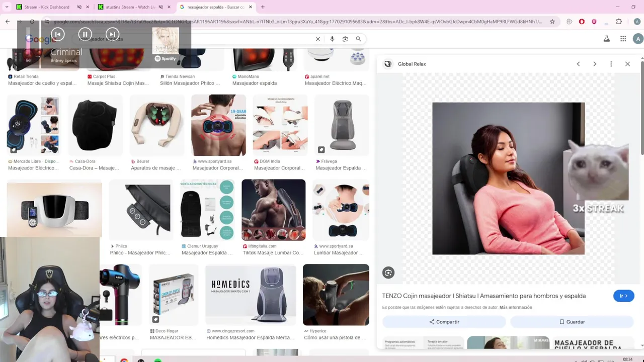Open sportyard.sa Lumbar Masajeador thumbnail
Image resolution: width=644 pixels, height=362 pixels.
[341, 210]
